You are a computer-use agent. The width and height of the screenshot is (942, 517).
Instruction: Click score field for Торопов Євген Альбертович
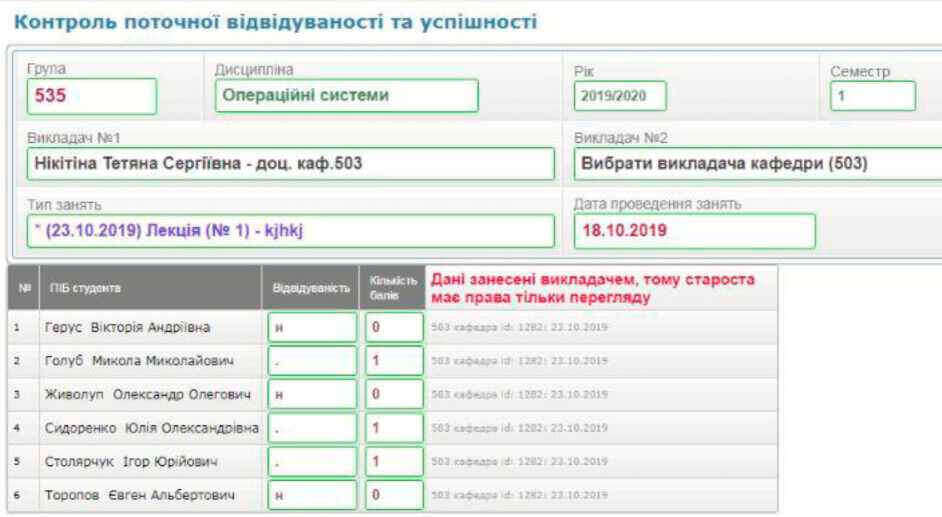tap(393, 495)
